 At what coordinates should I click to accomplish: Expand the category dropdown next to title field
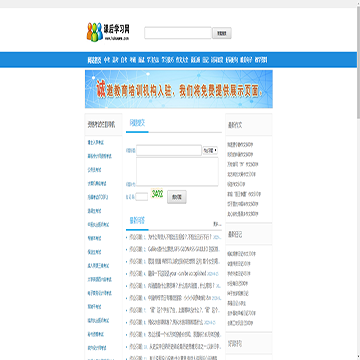click(210, 151)
